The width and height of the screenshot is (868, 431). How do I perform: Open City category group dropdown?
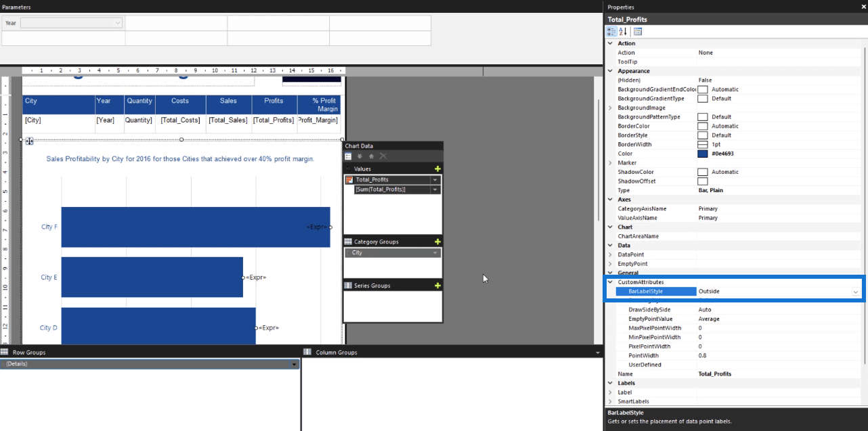435,252
